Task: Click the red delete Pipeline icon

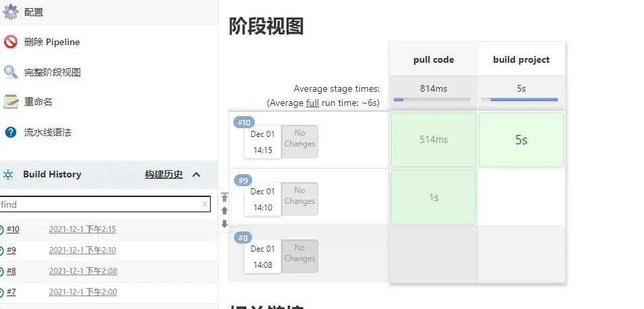Action: pos(11,42)
